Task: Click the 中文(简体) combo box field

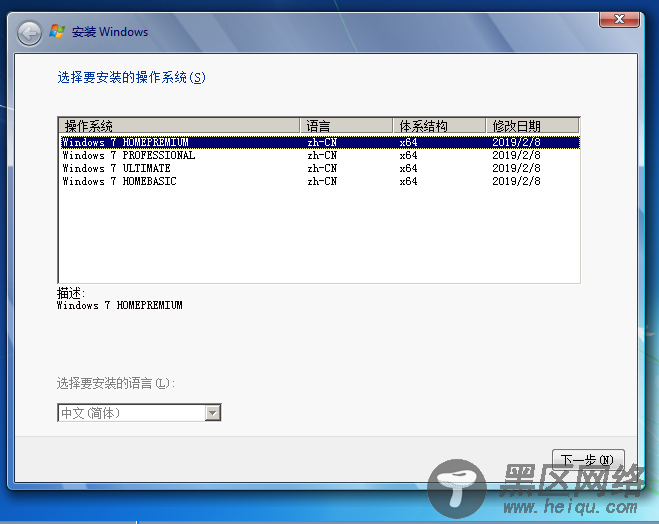Action: coord(139,413)
